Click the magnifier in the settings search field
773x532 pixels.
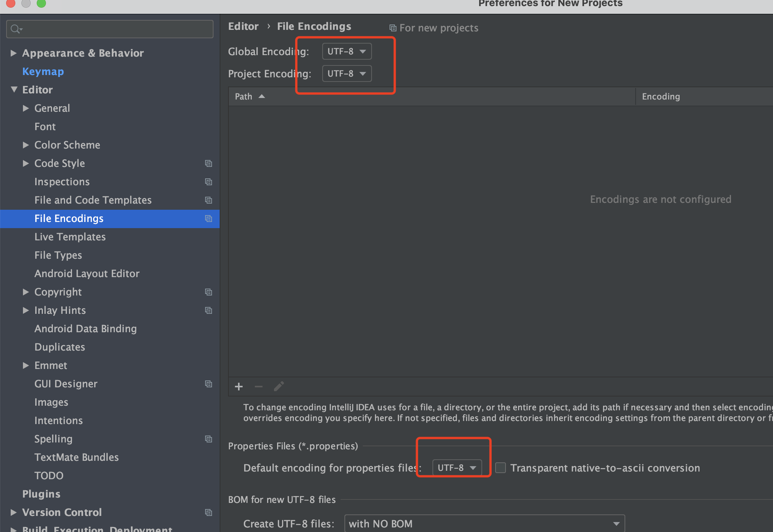tap(16, 29)
